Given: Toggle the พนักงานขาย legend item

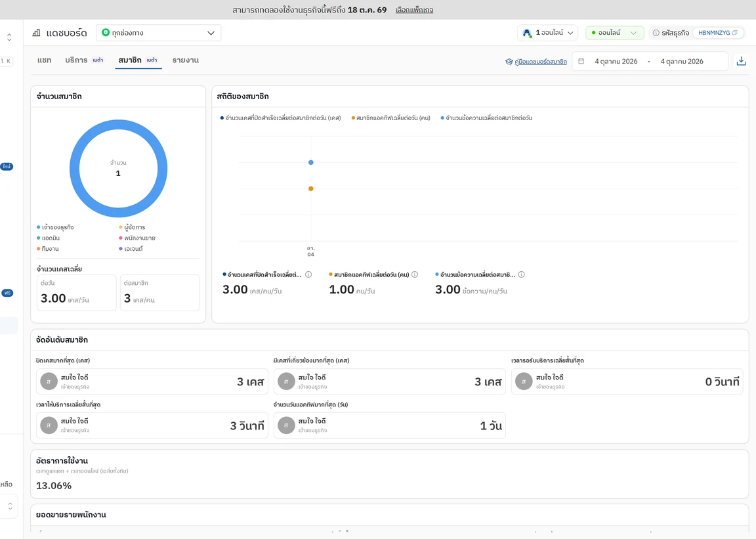Looking at the screenshot, I should (x=137, y=238).
